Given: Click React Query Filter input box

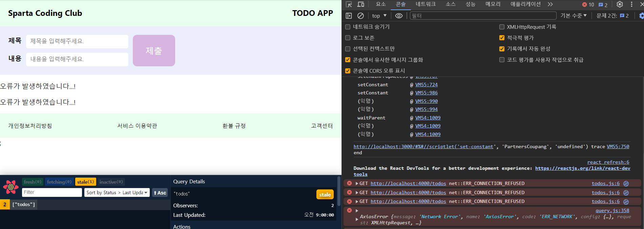Looking at the screenshot, I should 52,192.
